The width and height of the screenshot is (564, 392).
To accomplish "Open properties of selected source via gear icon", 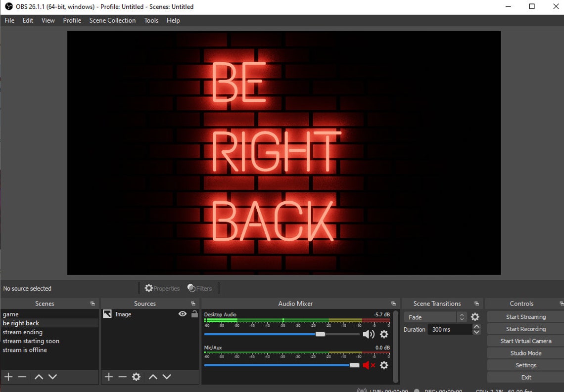I will pyautogui.click(x=137, y=376).
